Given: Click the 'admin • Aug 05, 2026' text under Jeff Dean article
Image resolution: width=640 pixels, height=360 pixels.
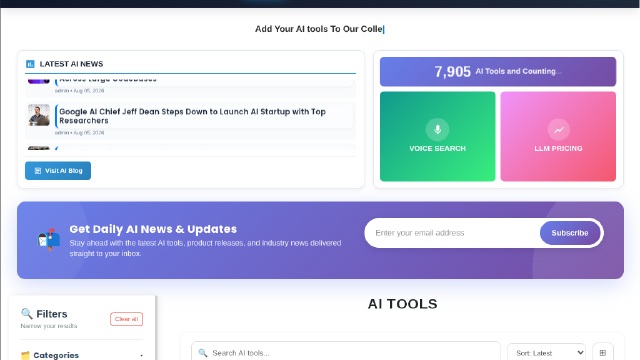Looking at the screenshot, I should (x=80, y=133).
